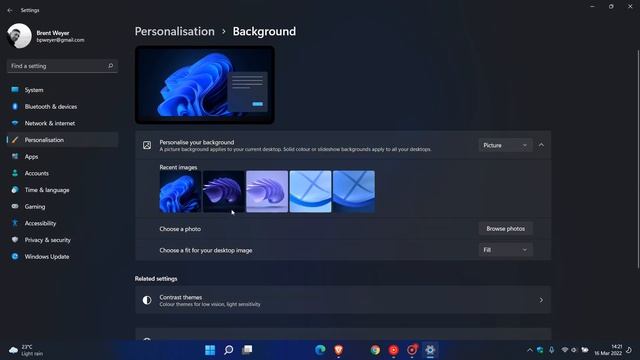Screen dimensions: 640x360
Task: Open the red ring app with notification badge
Action: point(412,350)
